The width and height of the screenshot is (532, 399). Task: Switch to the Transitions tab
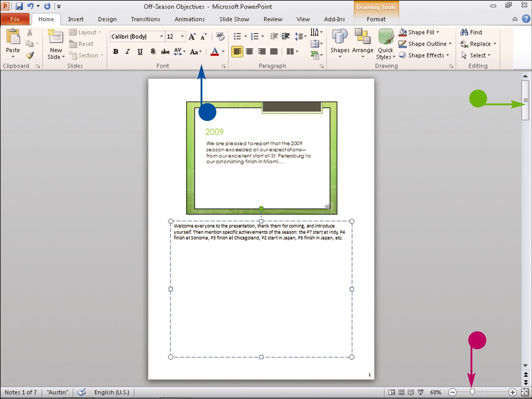(145, 19)
